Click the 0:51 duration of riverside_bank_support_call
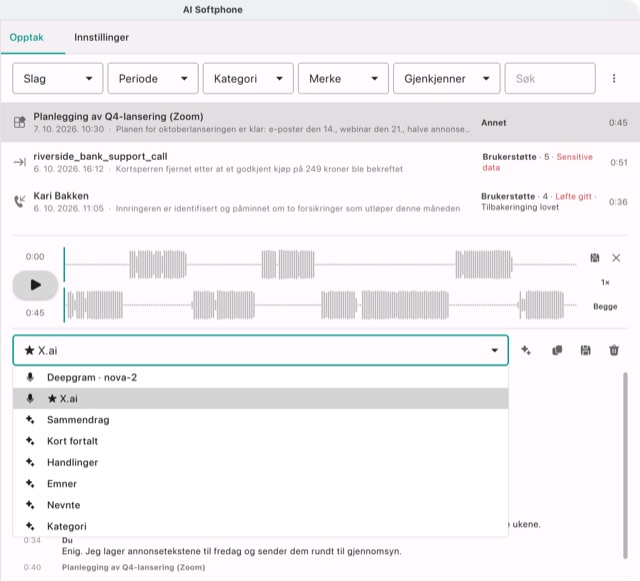This screenshot has height=581, width=640. click(x=619, y=162)
